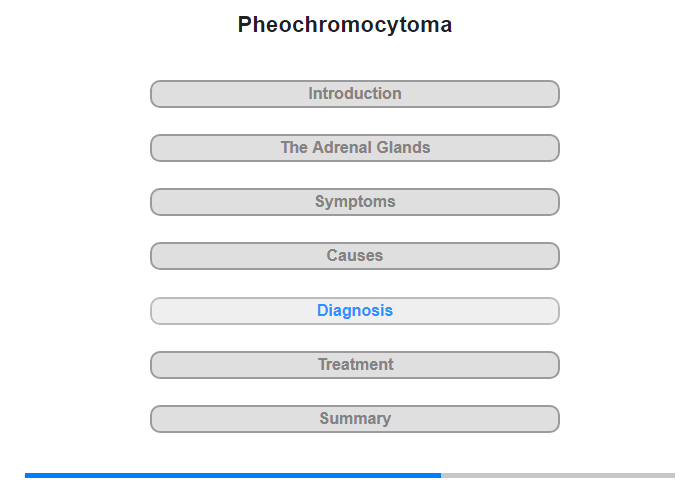Go to The Adrenal Glands section
The width and height of the screenshot is (700, 480).
355,148
